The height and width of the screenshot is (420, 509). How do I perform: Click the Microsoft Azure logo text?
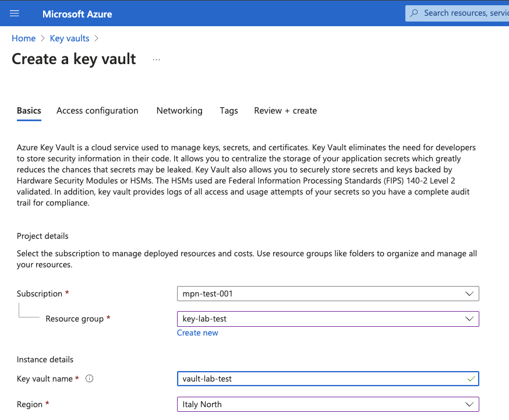pyautogui.click(x=77, y=13)
